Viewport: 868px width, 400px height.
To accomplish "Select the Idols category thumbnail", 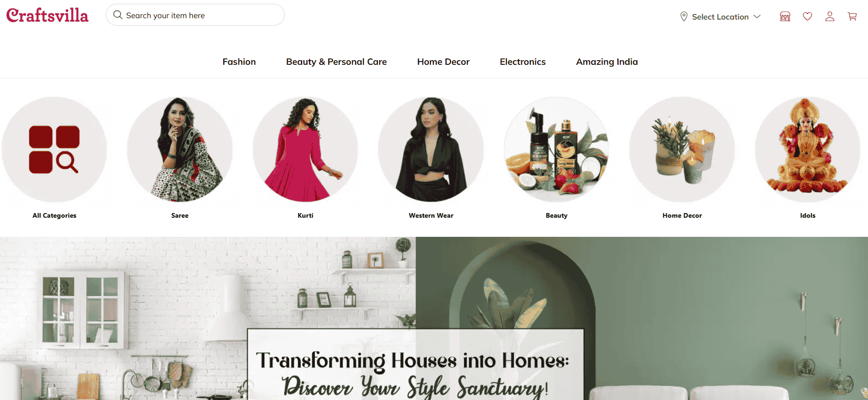I will [807, 149].
